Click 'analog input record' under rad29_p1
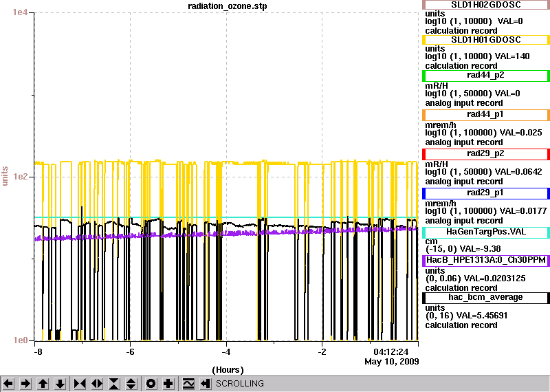 [464, 221]
